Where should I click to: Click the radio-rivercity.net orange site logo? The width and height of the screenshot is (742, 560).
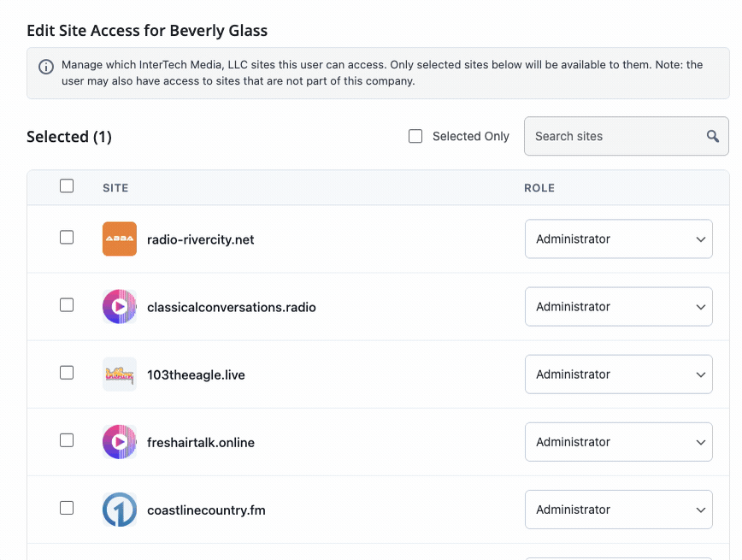120,239
